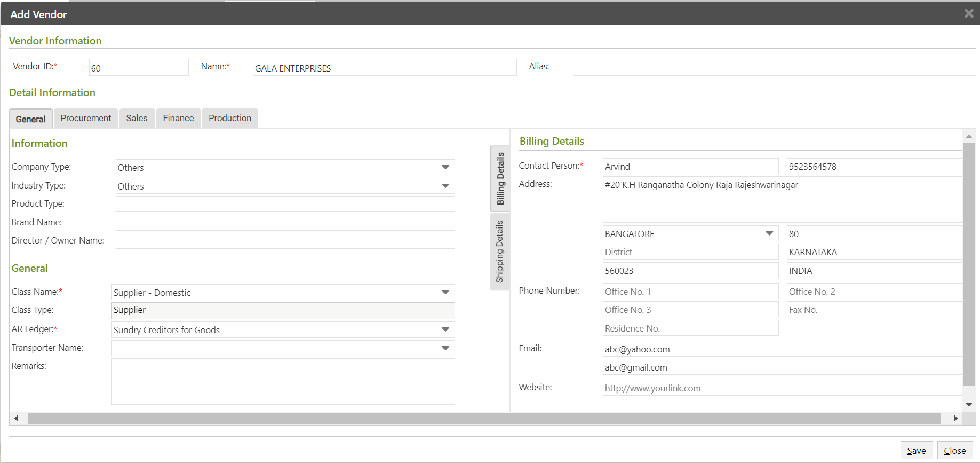This screenshot has height=463, width=980.
Task: Click the vendor Name field
Action: (385, 67)
